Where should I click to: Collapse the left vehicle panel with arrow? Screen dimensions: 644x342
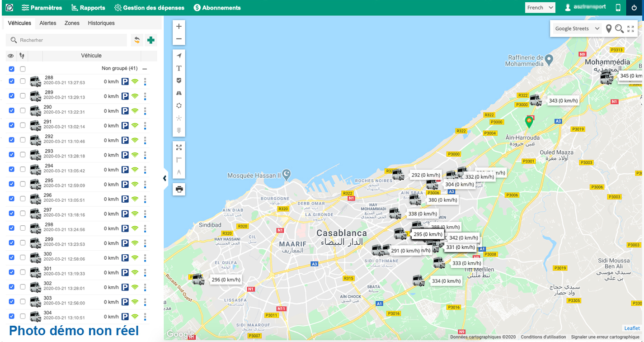pyautogui.click(x=165, y=178)
